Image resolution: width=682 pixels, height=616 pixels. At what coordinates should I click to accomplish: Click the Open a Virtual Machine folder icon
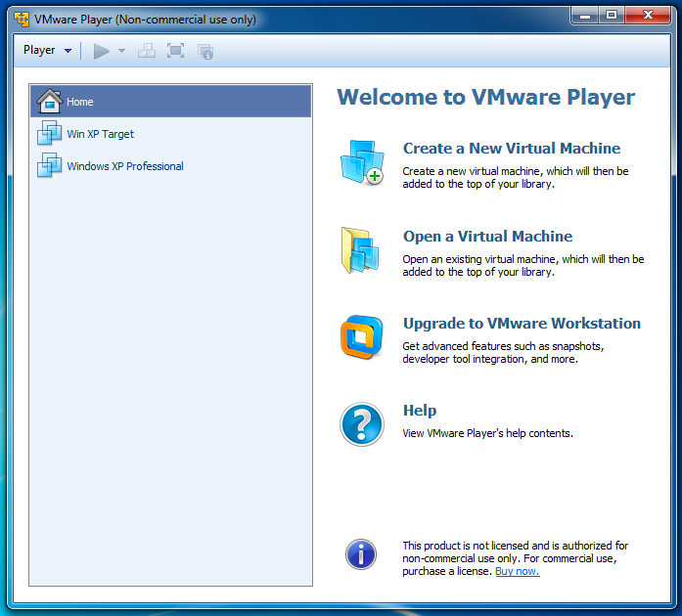pos(360,249)
